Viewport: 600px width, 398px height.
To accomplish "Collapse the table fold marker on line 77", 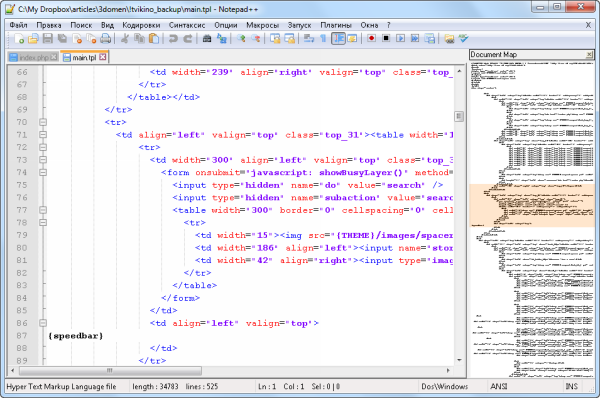I will [43, 210].
